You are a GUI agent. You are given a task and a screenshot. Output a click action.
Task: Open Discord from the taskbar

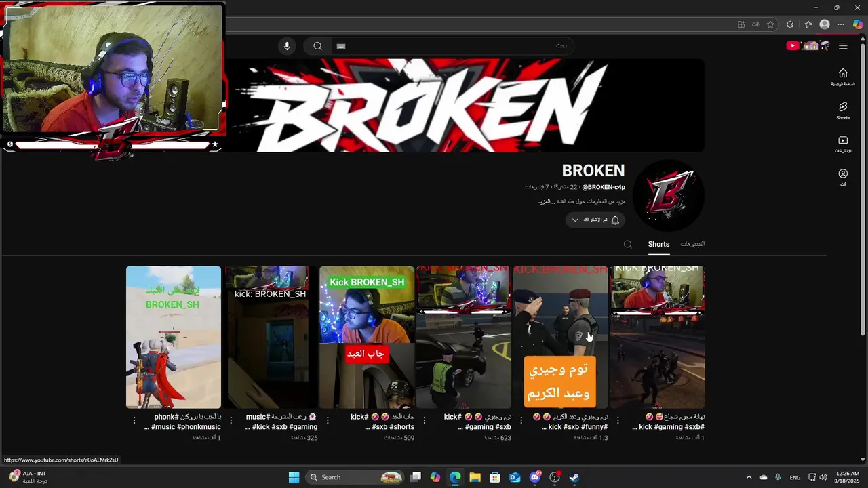[534, 477]
